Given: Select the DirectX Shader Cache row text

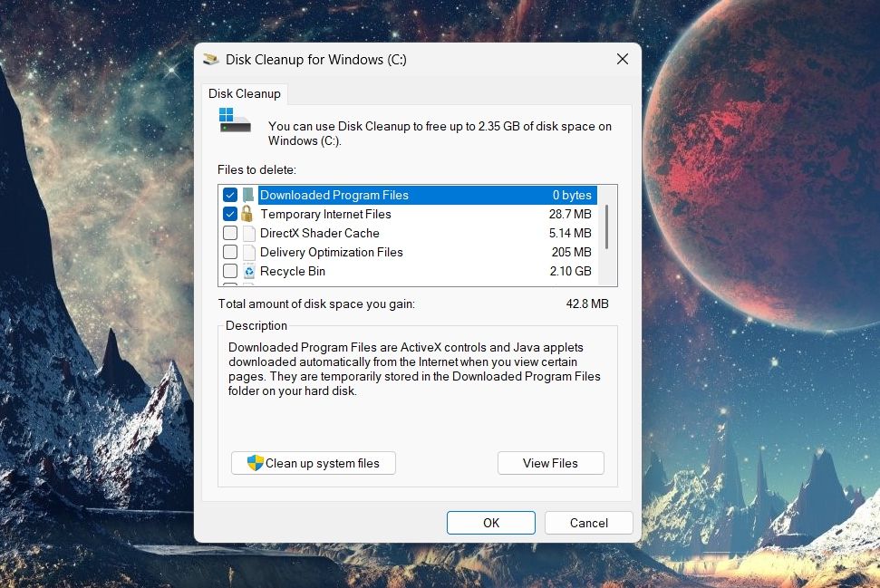Looking at the screenshot, I should tap(320, 233).
